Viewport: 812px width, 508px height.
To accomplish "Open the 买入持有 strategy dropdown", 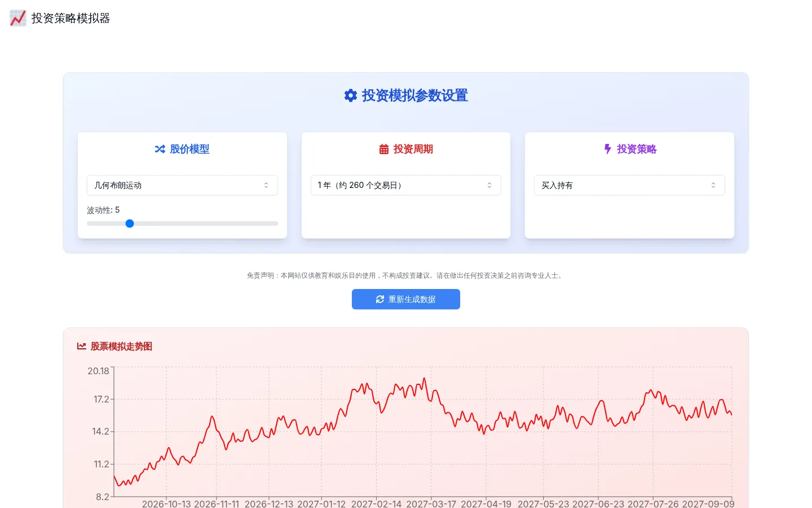I will tap(629, 185).
